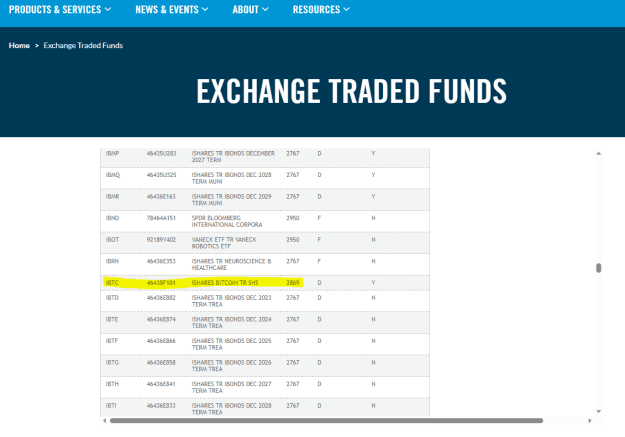The image size is (625, 437).
Task: Click the table's vertical scrollbar down arrow
Action: pos(598,411)
